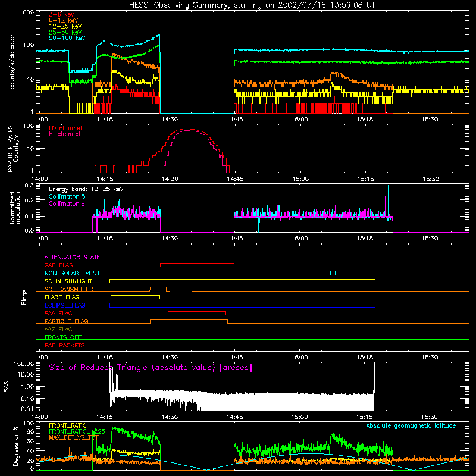The image size is (476, 476).
Task: Click the HI channel legend label
Action: pyautogui.click(x=65, y=134)
